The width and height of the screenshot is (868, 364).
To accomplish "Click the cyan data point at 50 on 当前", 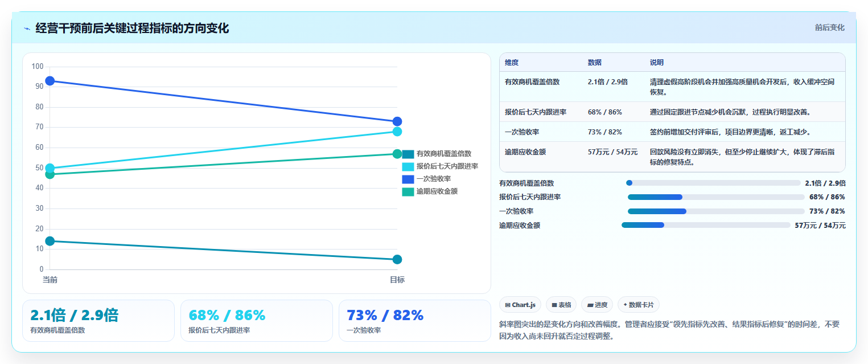I will click(x=50, y=168).
